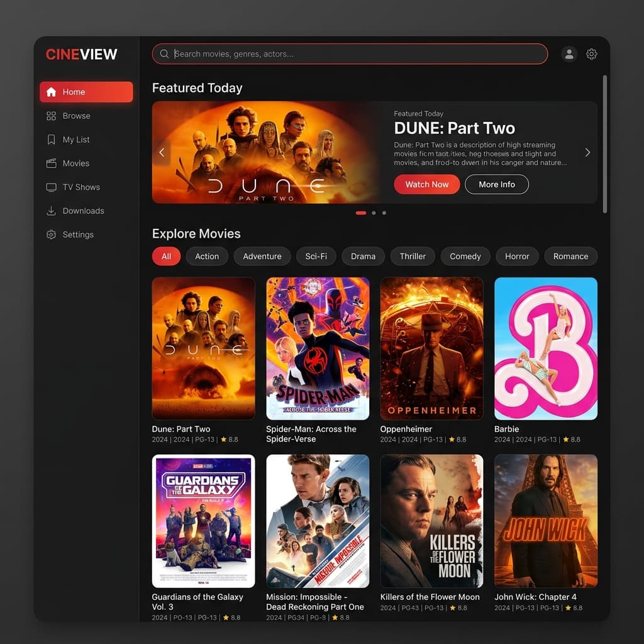Screen dimensions: 644x644
Task: Click 'Guardians of the Galaxy Vol. 3' title
Action: pyautogui.click(x=197, y=602)
